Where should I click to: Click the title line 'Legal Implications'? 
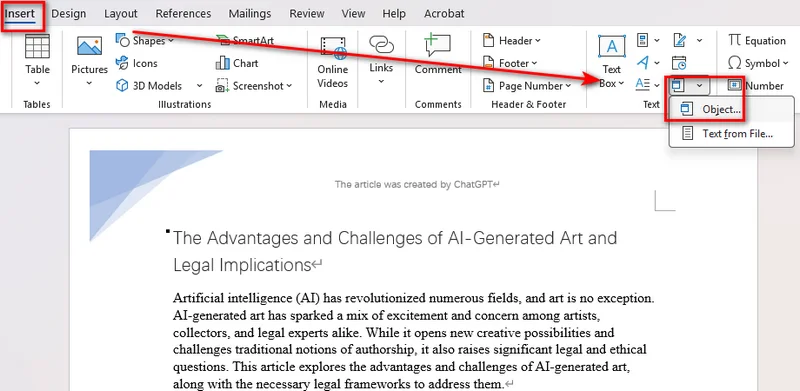[242, 265]
